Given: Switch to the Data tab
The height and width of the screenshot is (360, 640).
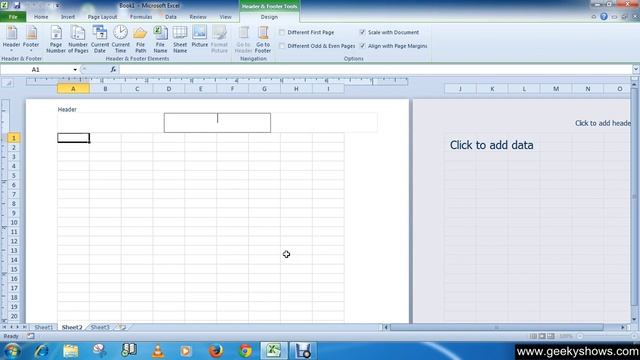Looking at the screenshot, I should click(x=171, y=17).
